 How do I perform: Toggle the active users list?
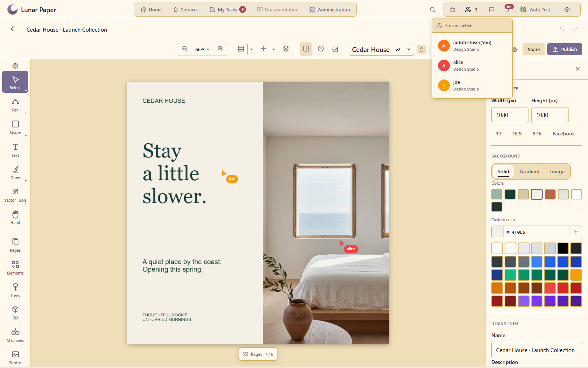(x=472, y=10)
